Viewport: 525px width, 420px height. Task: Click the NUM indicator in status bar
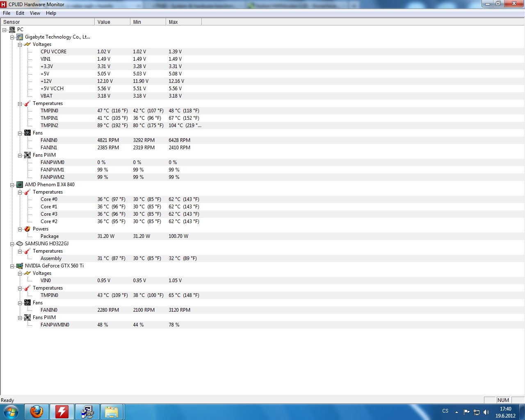pos(503,400)
